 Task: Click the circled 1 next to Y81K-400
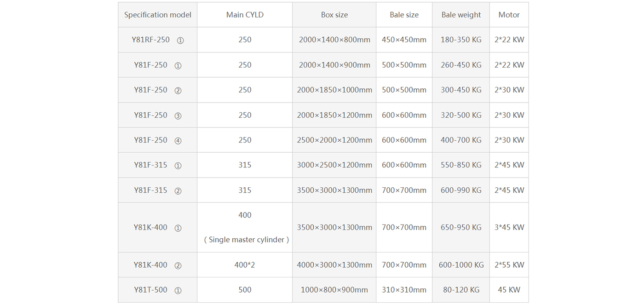pyautogui.click(x=178, y=228)
